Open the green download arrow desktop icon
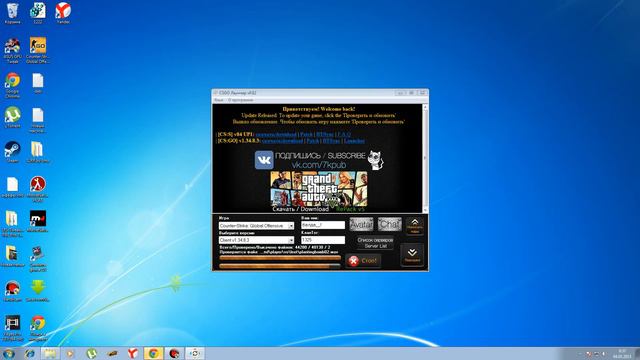Screen dimensions: 640x360 pos(38,291)
